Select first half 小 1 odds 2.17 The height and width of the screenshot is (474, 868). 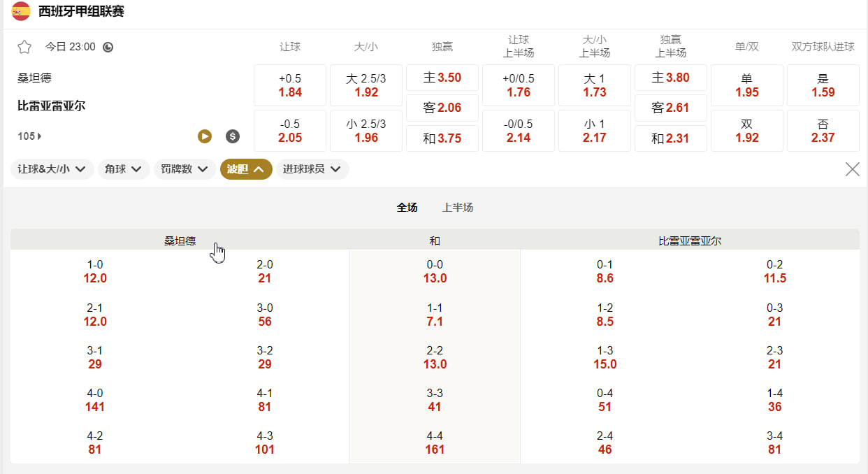pyautogui.click(x=595, y=131)
